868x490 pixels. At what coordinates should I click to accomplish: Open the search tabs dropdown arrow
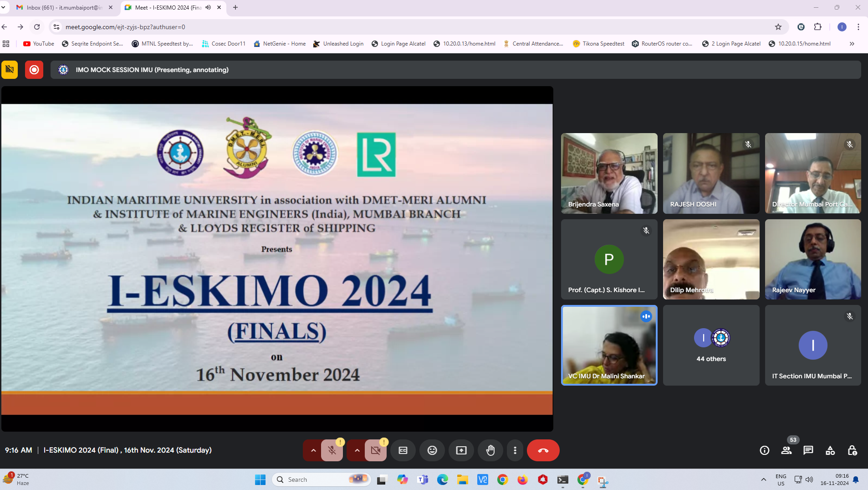(x=4, y=7)
